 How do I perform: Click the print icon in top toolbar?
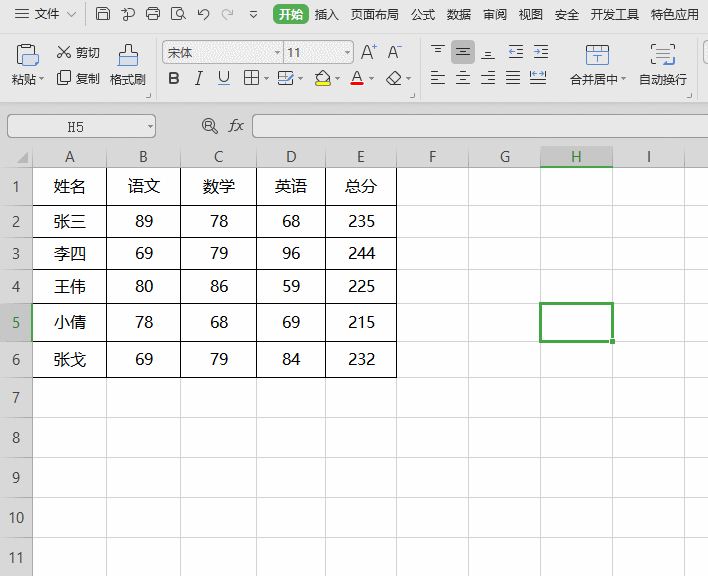(x=153, y=14)
